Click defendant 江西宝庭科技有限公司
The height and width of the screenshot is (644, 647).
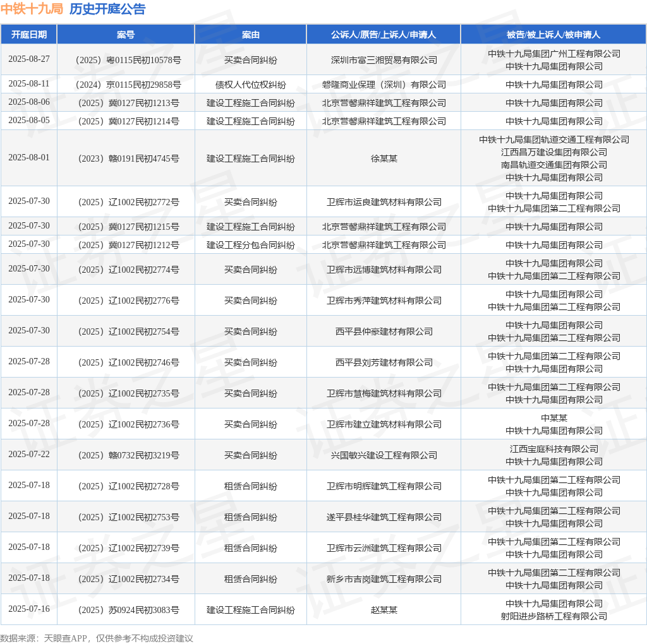tap(553, 449)
